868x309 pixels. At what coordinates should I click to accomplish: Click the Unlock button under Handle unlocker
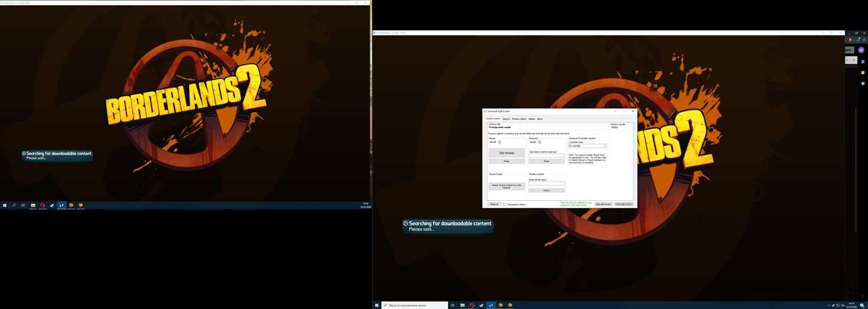point(546,190)
